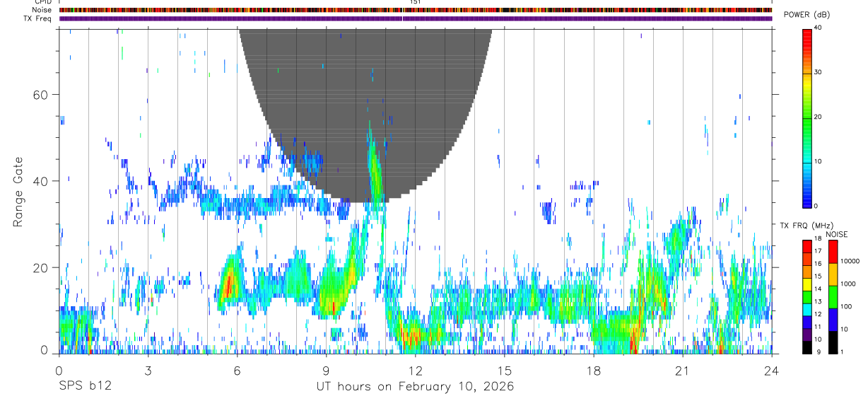Image resolution: width=868 pixels, height=401 pixels.
Task: Click the '3' tick on UT hours axis
Action: 148,370
